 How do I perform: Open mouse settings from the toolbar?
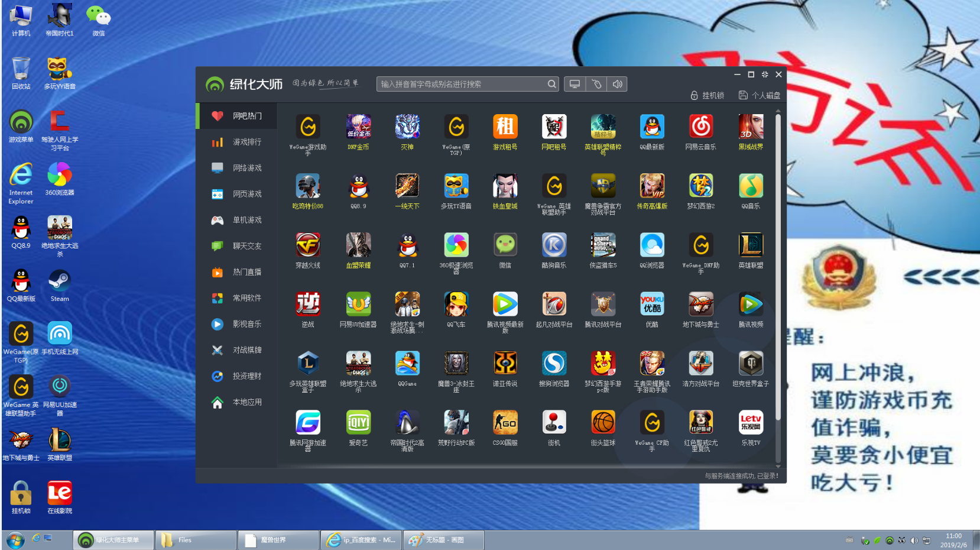(x=596, y=84)
